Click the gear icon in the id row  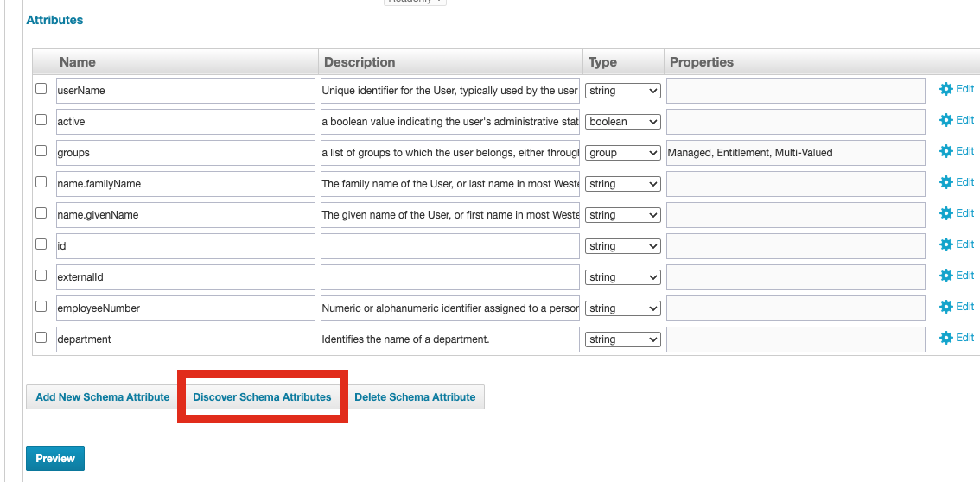[945, 244]
